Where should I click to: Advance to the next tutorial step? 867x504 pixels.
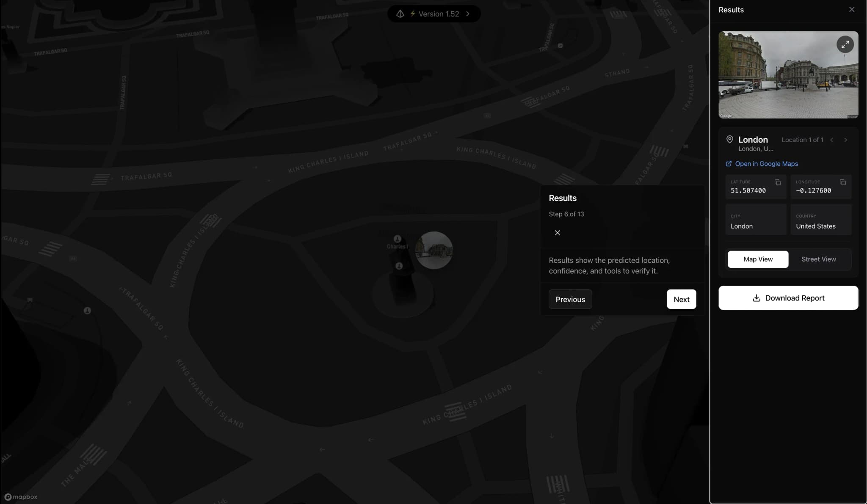pyautogui.click(x=681, y=299)
